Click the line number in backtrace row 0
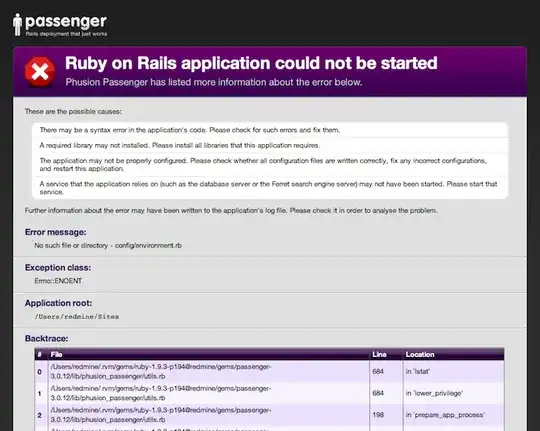 coord(378,371)
